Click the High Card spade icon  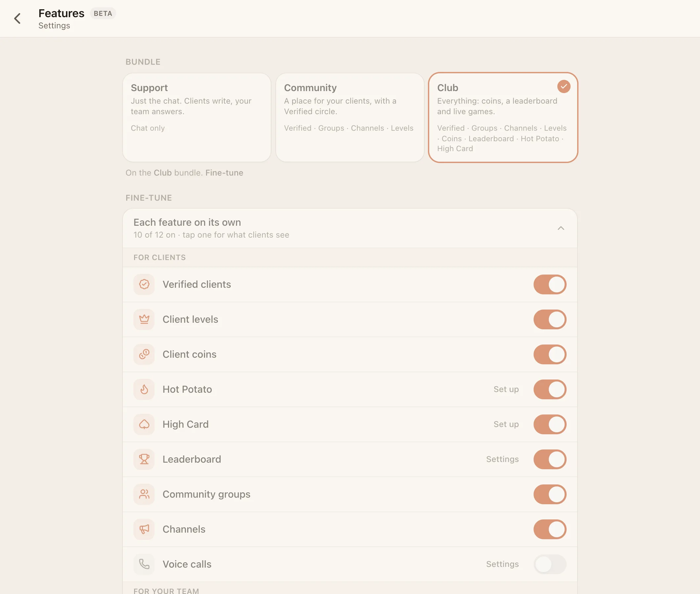pyautogui.click(x=144, y=424)
